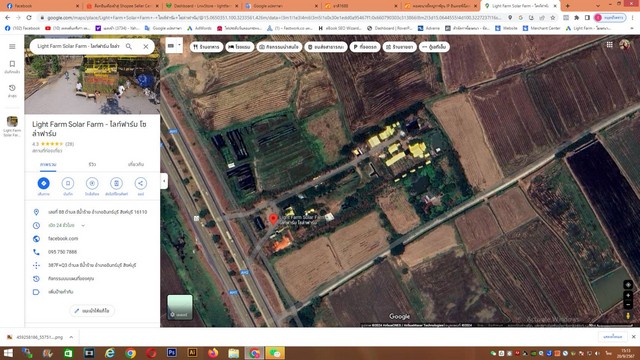640x360 pixels.
Task: Click the Transit filter chip
Action: pos(326,47)
